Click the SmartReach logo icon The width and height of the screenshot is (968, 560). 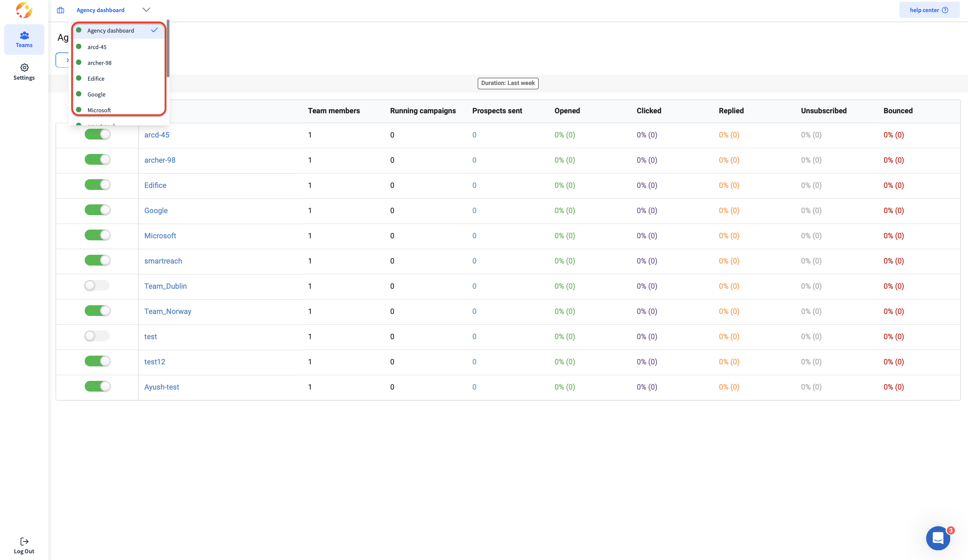[24, 10]
